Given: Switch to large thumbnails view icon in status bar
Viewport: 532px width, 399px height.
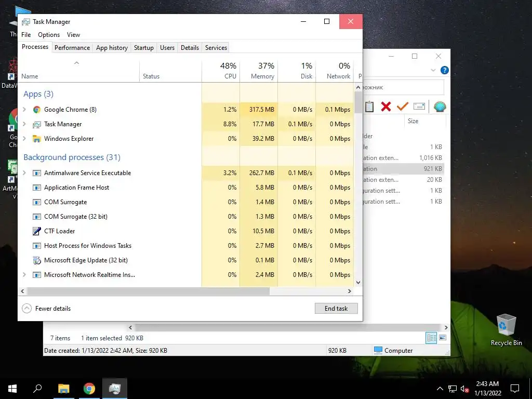Looking at the screenshot, I should 443,338.
